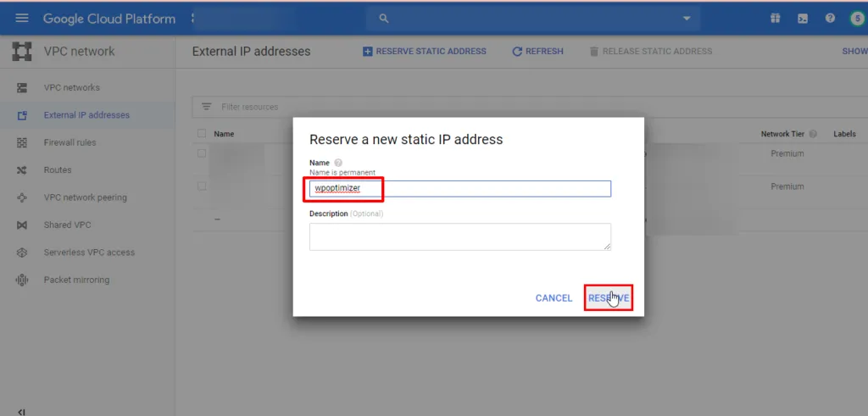Check the second row checkbox
868x416 pixels.
tap(202, 186)
